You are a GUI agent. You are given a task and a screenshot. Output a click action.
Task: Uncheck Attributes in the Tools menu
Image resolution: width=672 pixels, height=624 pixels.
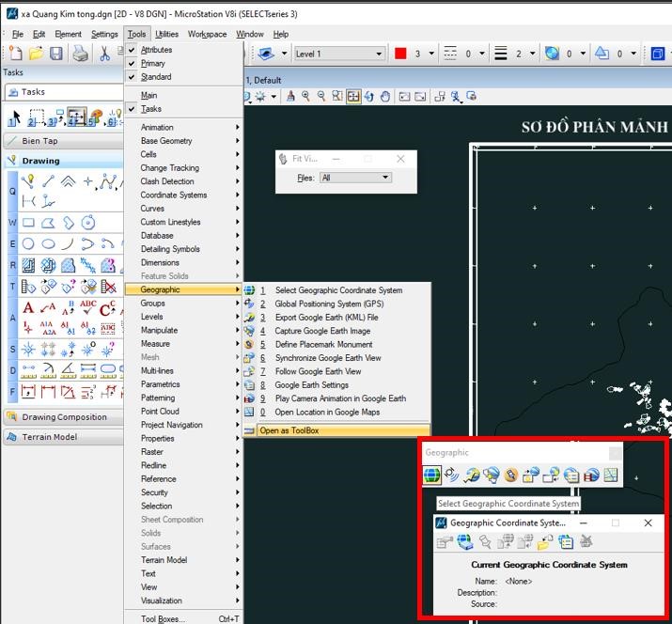click(x=155, y=50)
